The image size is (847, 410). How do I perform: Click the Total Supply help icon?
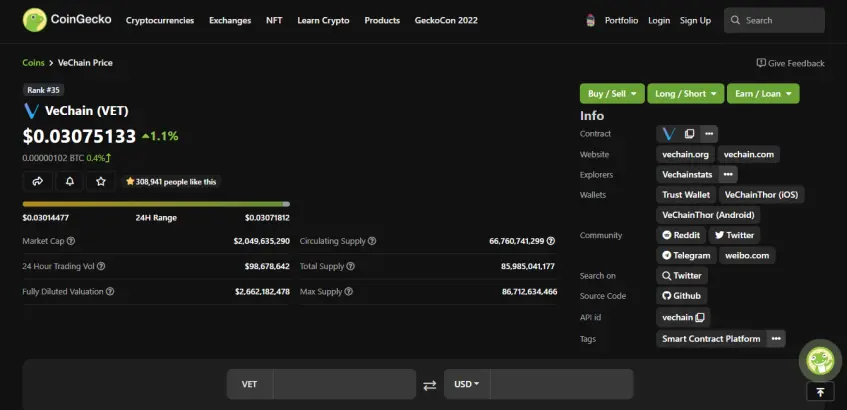351,266
